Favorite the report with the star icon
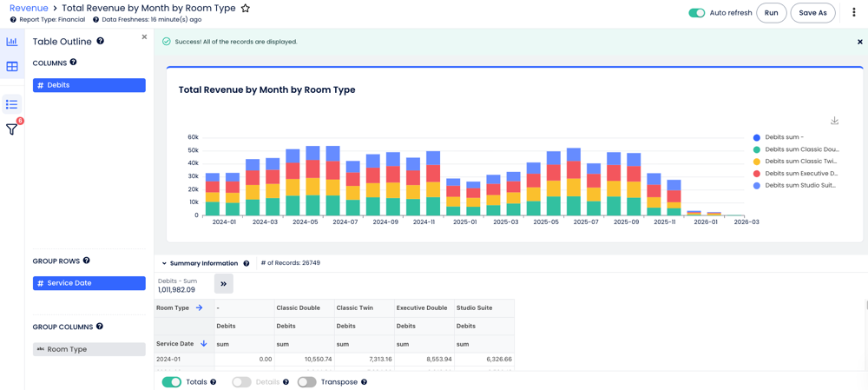868x390 pixels. 246,9
